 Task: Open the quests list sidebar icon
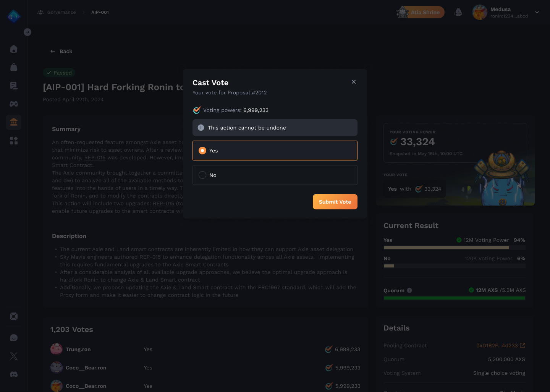(14, 86)
